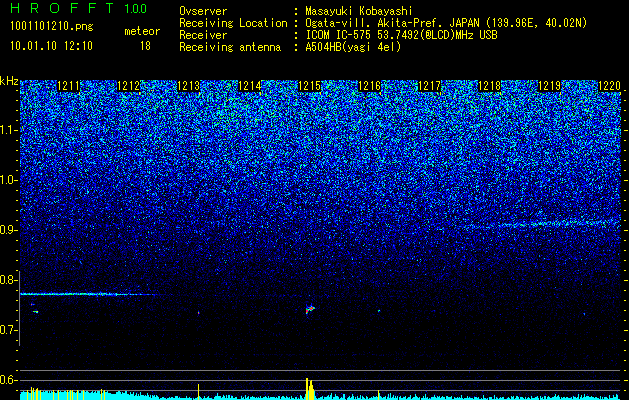Click the 0.6 frequency axis label
This screenshot has width=629, height=400.
click(x=9, y=380)
